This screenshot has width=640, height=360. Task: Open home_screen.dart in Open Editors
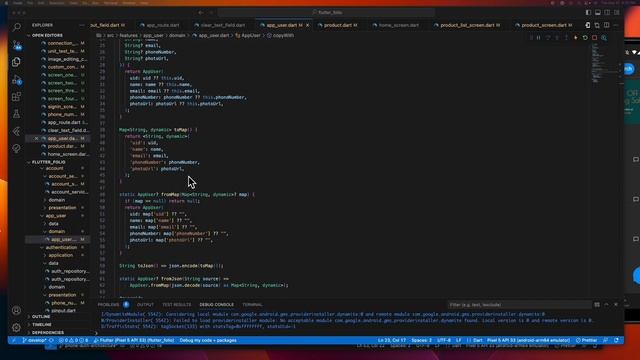tap(67, 154)
